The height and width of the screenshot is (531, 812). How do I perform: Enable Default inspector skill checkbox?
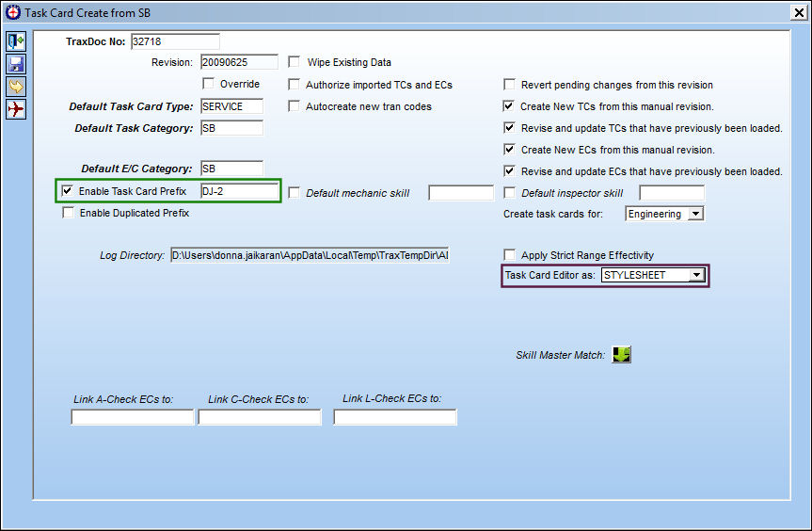510,193
